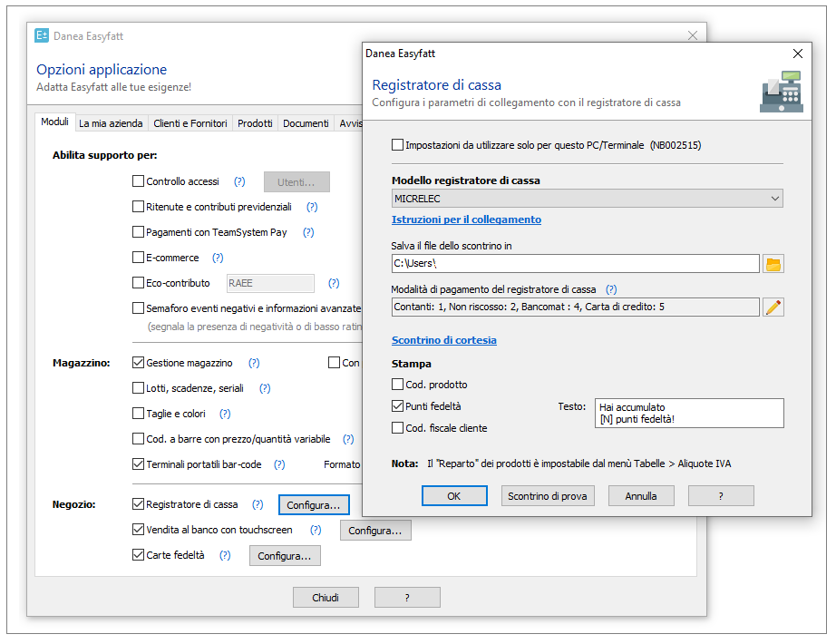Enable Cod. a barre con prezzo/quantità variabile
This screenshot has width=836, height=644.
138,439
